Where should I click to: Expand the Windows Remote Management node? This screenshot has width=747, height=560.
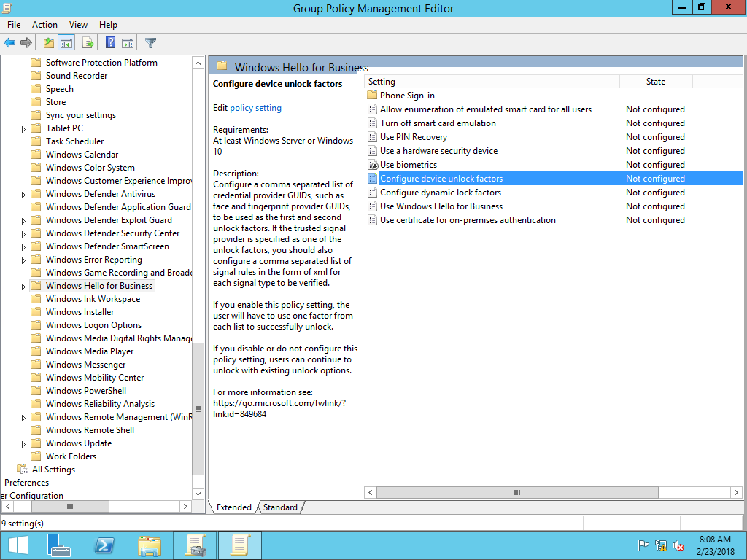[23, 418]
